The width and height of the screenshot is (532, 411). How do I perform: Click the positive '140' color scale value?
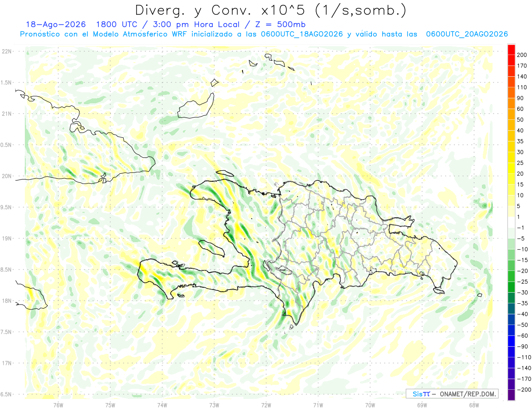pyautogui.click(x=523, y=77)
